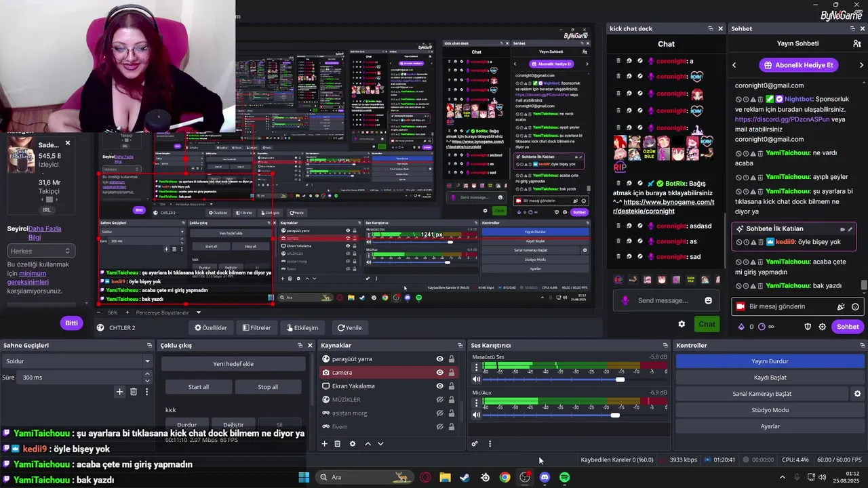The width and height of the screenshot is (868, 488).
Task: Delete transition using Sahne Geçişleri trash icon
Action: [x=134, y=392]
